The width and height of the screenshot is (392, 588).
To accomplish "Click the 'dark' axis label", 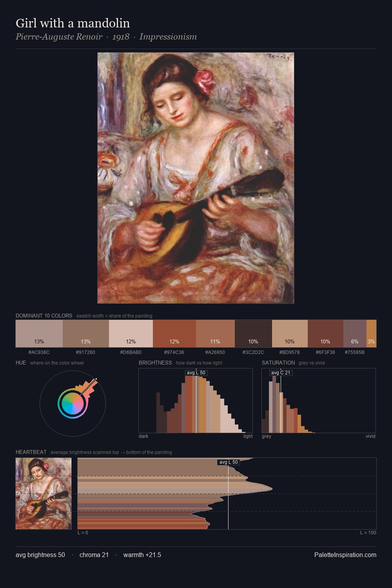I will [x=143, y=436].
